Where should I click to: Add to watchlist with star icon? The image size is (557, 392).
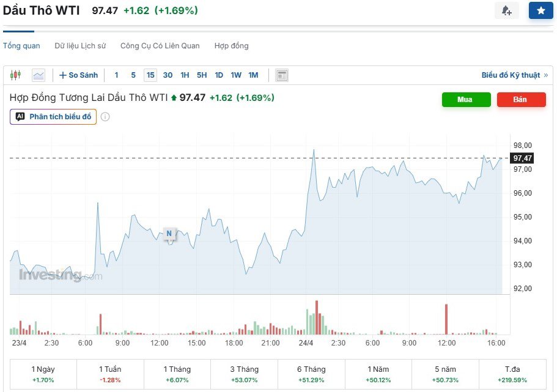coord(540,11)
